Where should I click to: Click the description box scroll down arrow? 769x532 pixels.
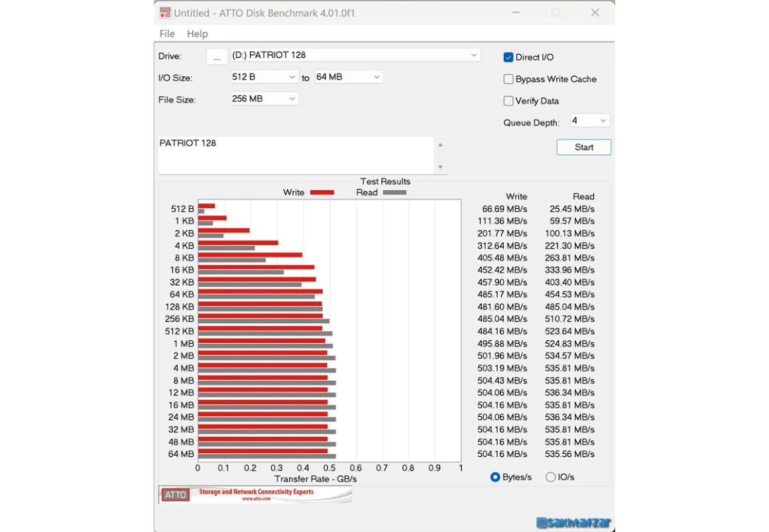440,167
